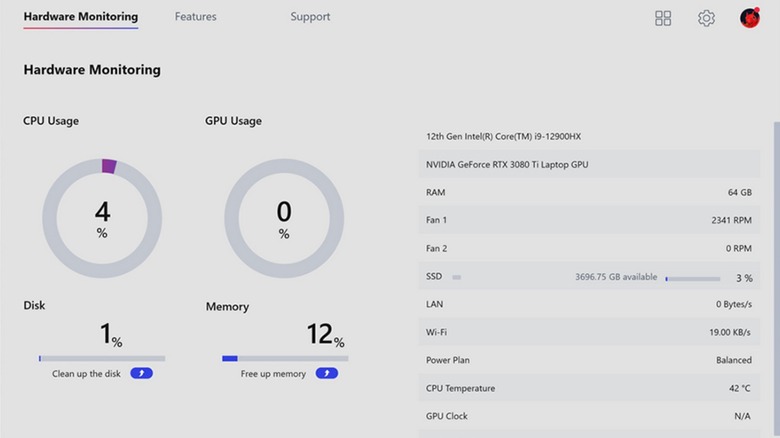
Task: Click the CPU Usage donut chart
Action: (x=102, y=218)
